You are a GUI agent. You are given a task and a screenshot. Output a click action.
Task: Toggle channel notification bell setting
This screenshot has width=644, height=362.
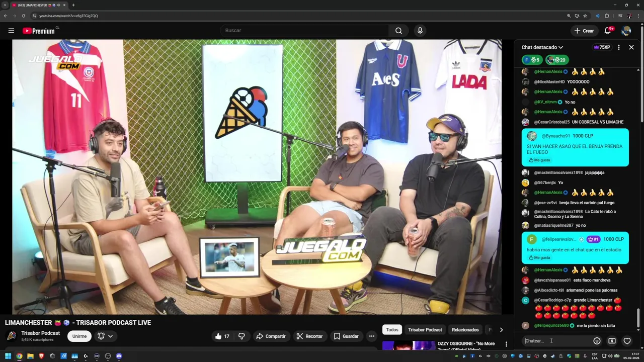pos(105,336)
